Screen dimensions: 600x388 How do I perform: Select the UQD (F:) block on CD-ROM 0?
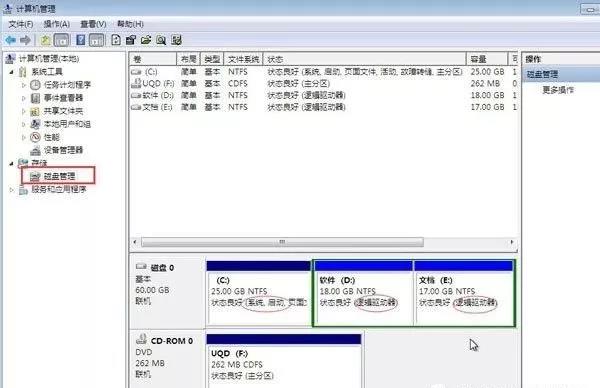coord(284,361)
